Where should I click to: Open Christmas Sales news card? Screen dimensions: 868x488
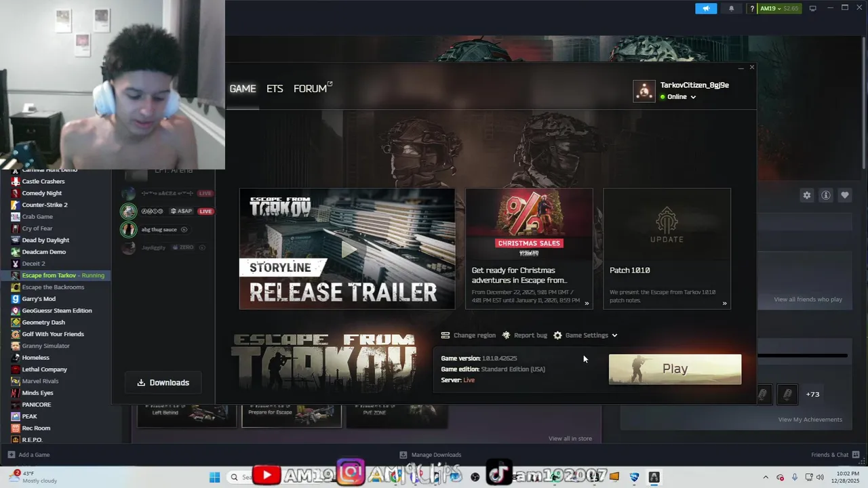pyautogui.click(x=529, y=249)
